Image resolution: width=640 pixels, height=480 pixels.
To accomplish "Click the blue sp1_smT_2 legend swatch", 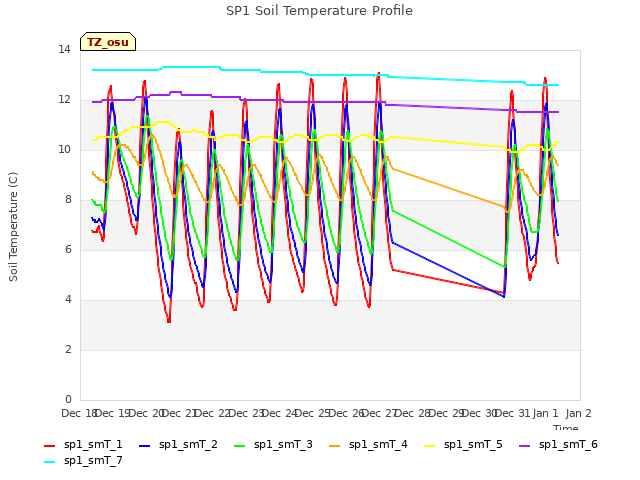I will (144, 446).
